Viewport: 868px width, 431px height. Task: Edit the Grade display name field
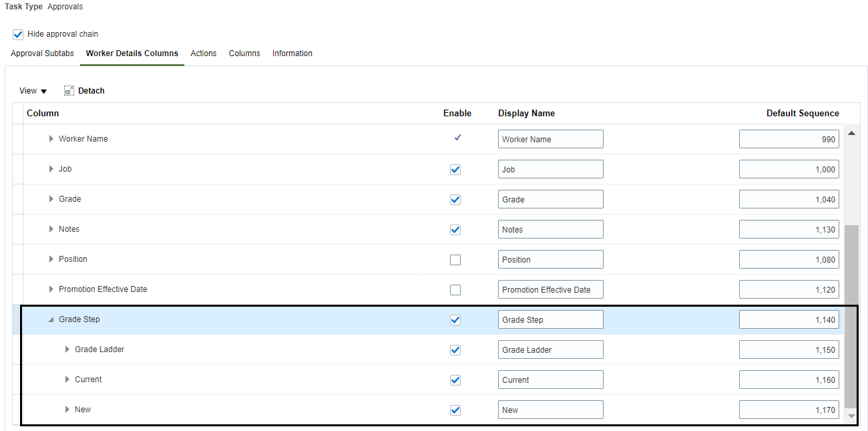tap(550, 199)
